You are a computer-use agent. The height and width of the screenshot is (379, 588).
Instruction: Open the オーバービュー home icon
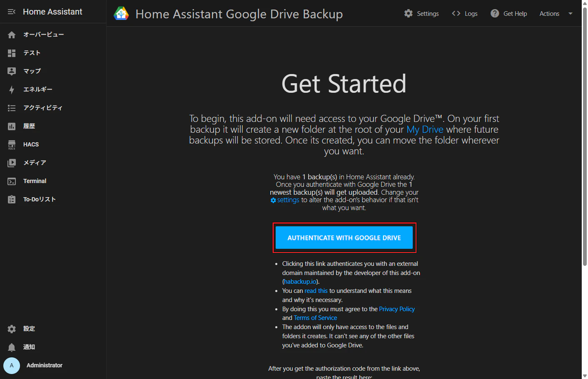click(x=12, y=35)
